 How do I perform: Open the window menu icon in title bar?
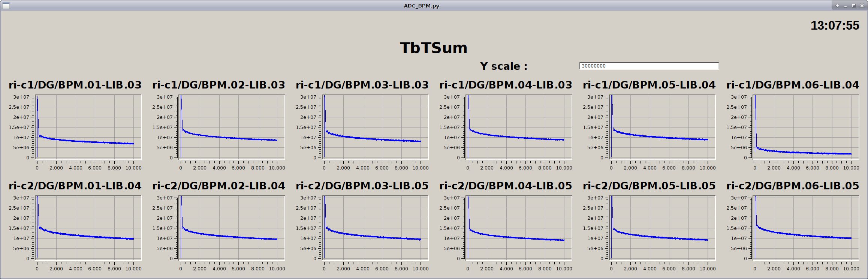click(6, 6)
